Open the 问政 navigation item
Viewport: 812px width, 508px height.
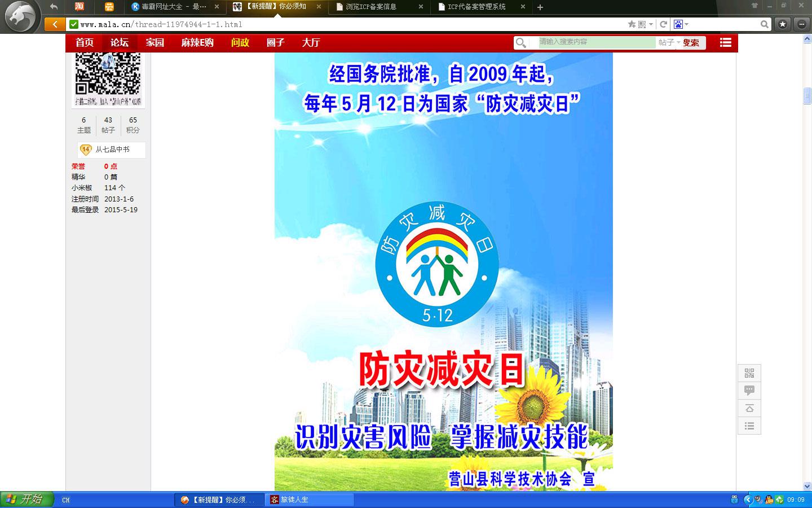pyautogui.click(x=240, y=42)
